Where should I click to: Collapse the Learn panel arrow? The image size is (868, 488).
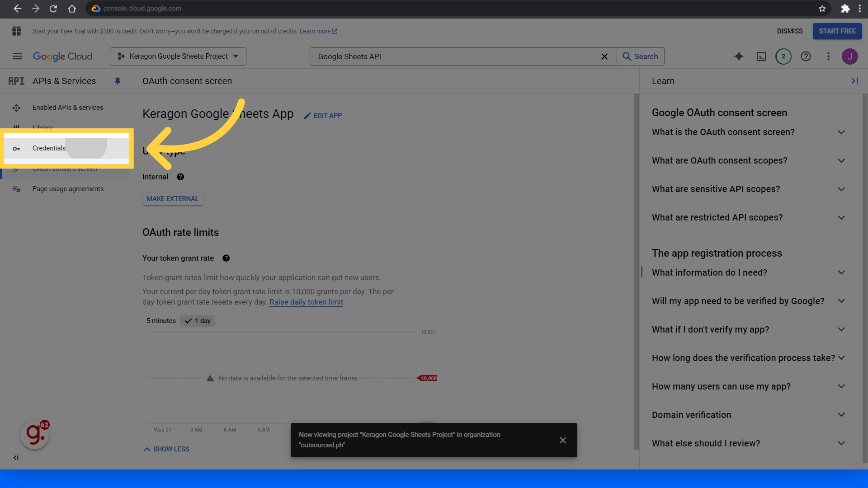coord(854,81)
